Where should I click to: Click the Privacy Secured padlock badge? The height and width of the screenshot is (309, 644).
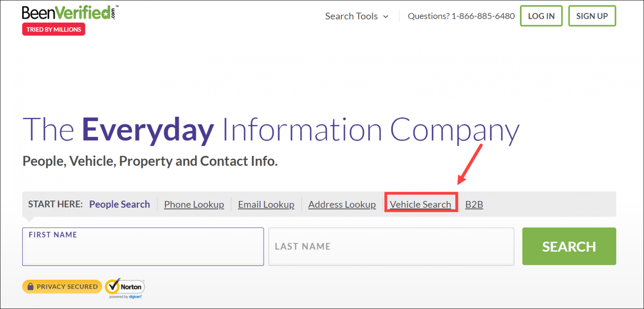coord(62,286)
